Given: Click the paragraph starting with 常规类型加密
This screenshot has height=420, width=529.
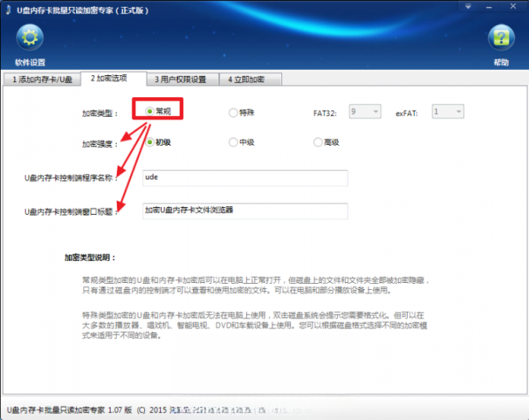Looking at the screenshot, I should pos(256,285).
